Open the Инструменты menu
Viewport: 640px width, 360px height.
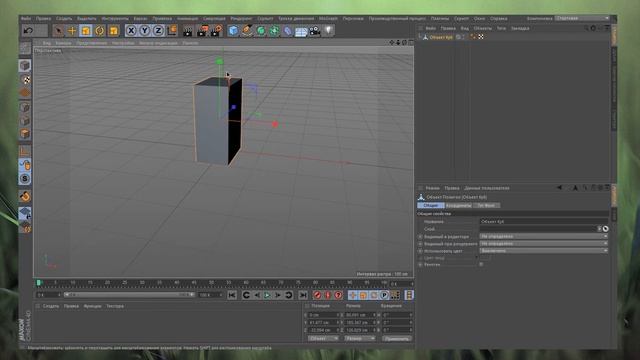click(115, 18)
